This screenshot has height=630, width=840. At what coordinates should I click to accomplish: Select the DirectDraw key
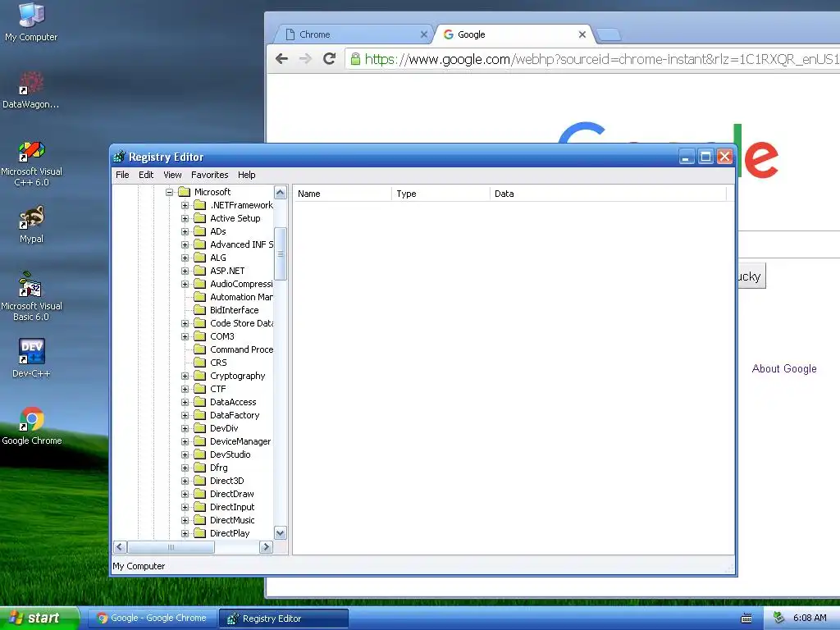(232, 494)
